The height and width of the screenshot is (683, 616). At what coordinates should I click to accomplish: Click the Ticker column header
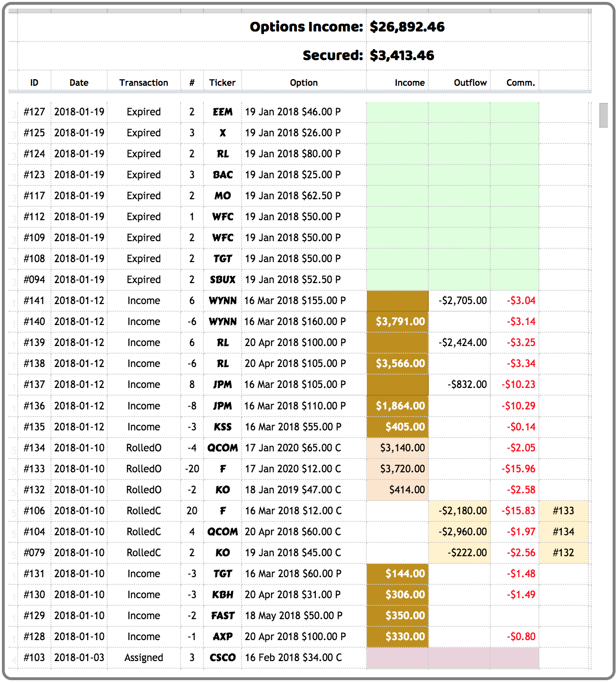222,82
